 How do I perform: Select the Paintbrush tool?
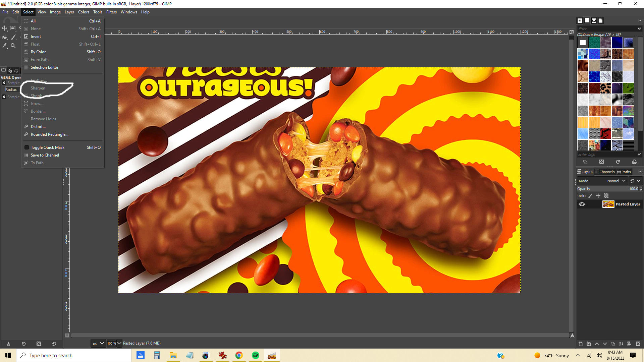(x=13, y=37)
